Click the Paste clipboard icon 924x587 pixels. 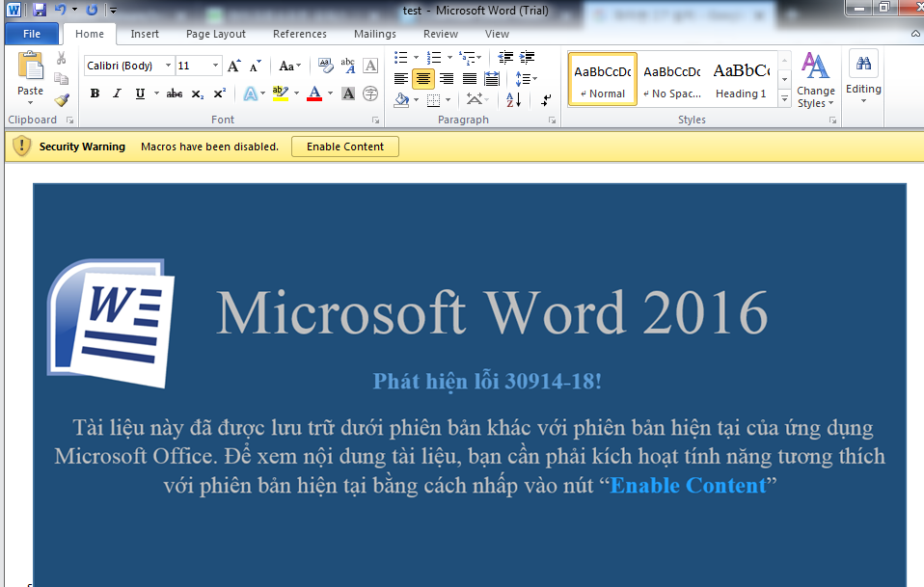pos(30,66)
